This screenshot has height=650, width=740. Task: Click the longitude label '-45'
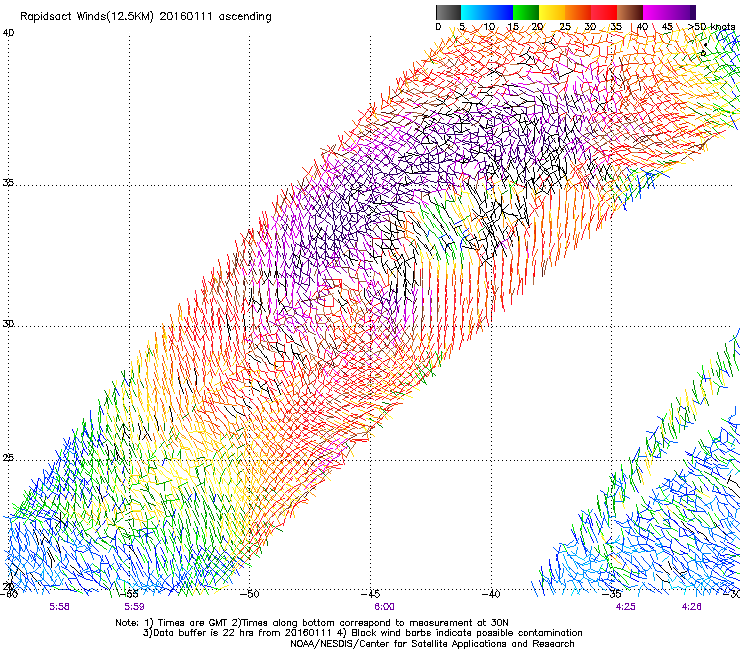370,594
